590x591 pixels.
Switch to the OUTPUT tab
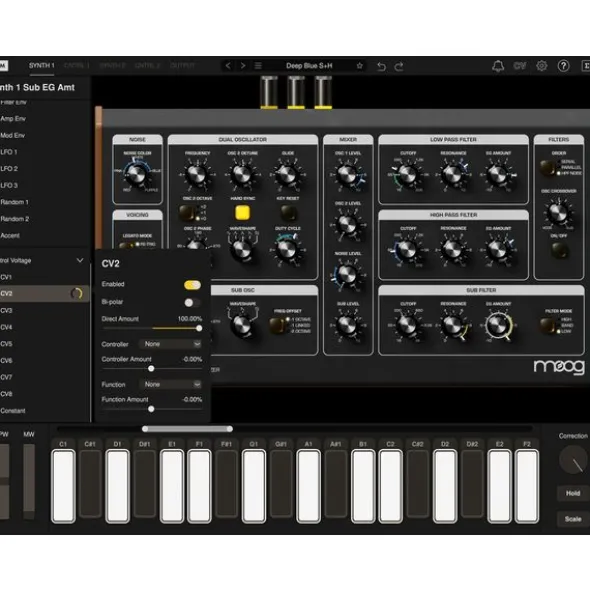pos(182,66)
